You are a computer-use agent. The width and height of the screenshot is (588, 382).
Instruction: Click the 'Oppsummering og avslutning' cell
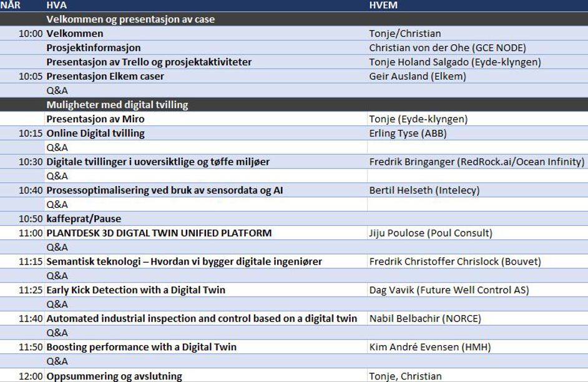(114, 376)
